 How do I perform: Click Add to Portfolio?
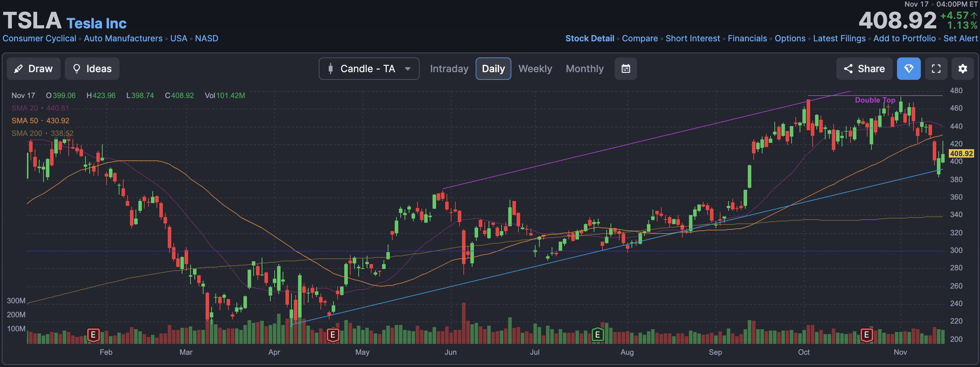[904, 39]
